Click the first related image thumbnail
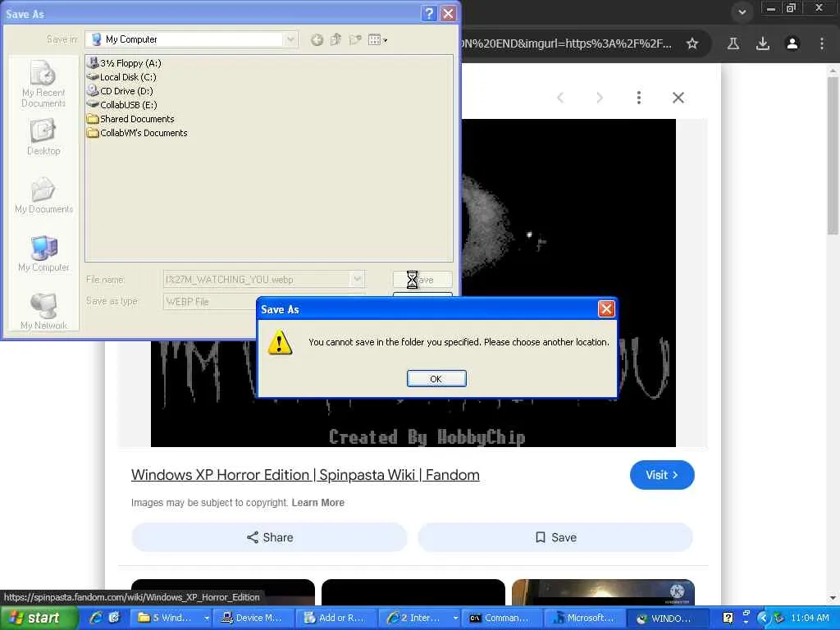This screenshot has width=840, height=630. click(x=223, y=592)
